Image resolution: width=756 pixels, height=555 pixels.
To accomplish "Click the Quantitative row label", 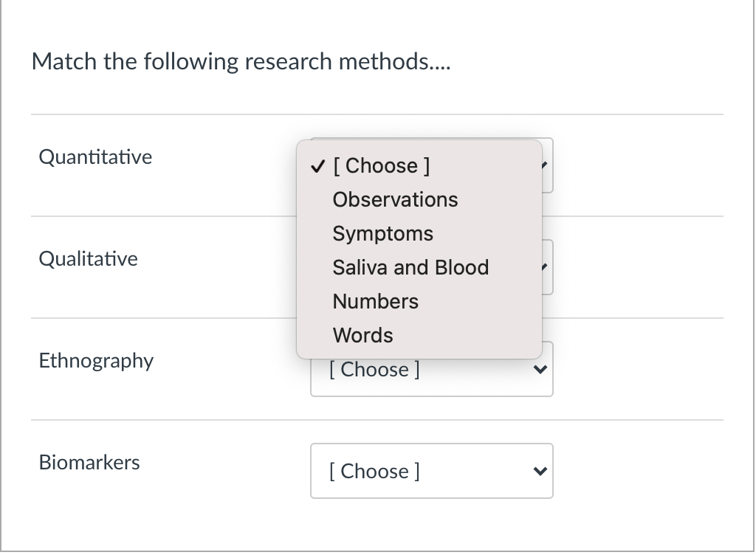I will (x=95, y=156).
